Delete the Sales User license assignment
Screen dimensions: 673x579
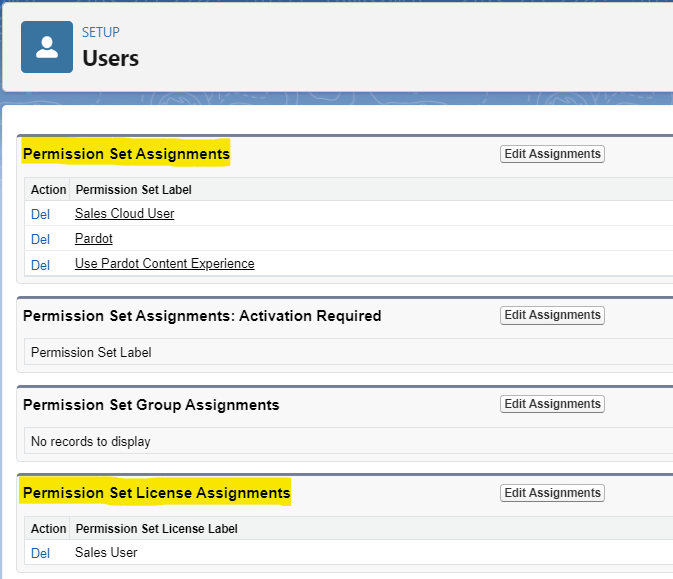point(40,553)
